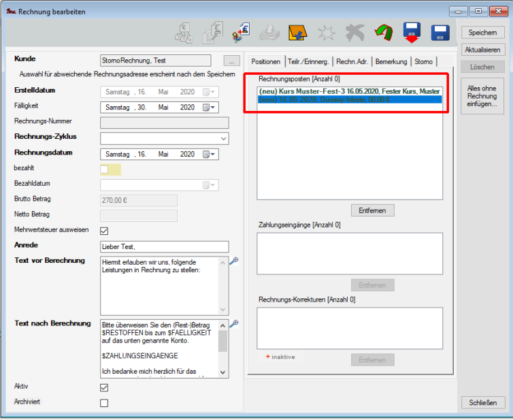The width and height of the screenshot is (513, 420).
Task: Switch to the Storno tab
Action: 423,61
